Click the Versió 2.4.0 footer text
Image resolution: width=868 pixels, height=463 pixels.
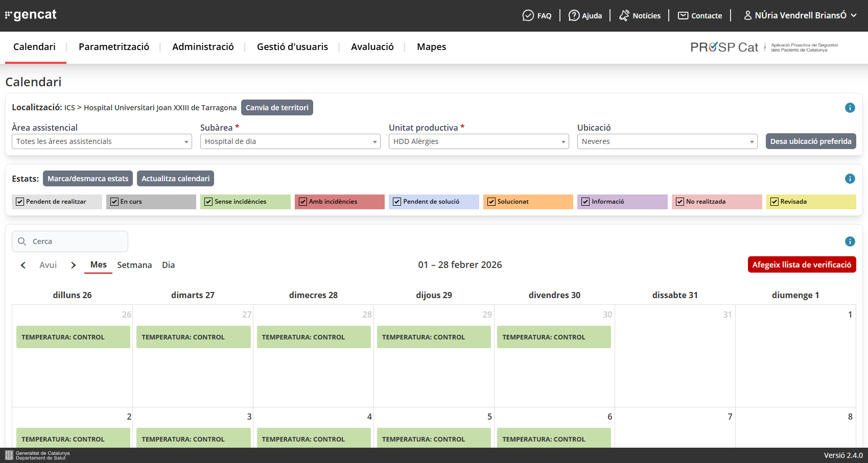click(843, 455)
